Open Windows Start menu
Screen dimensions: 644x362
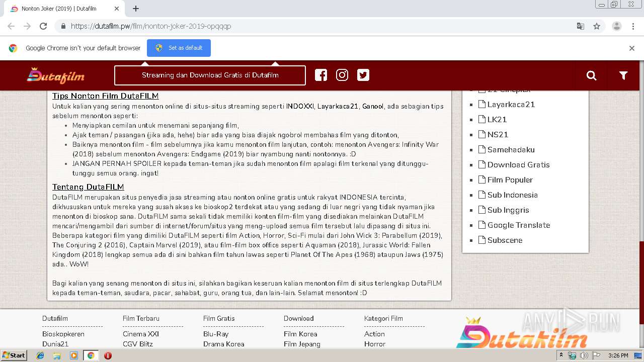[14, 355]
